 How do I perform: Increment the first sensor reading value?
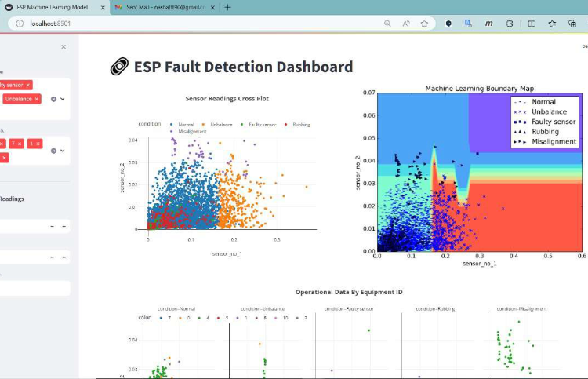pos(64,226)
